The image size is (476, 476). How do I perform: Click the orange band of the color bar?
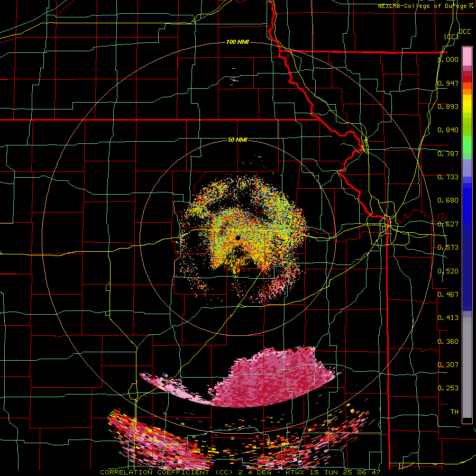[x=467, y=89]
